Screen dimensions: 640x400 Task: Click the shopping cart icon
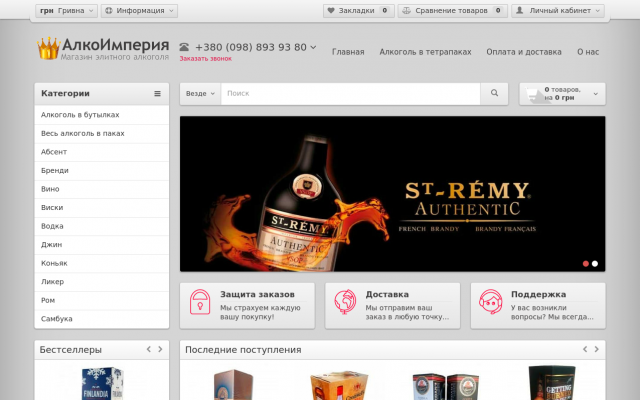533,94
